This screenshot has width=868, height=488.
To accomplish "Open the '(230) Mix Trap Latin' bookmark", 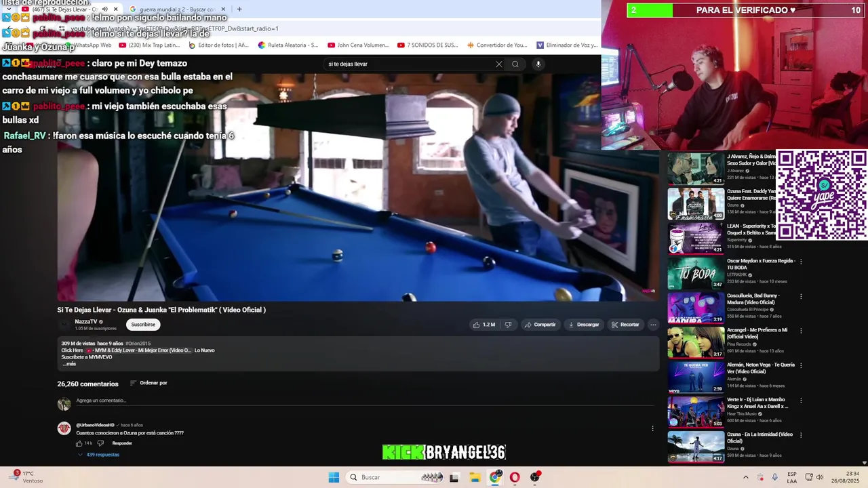I will pos(149,45).
